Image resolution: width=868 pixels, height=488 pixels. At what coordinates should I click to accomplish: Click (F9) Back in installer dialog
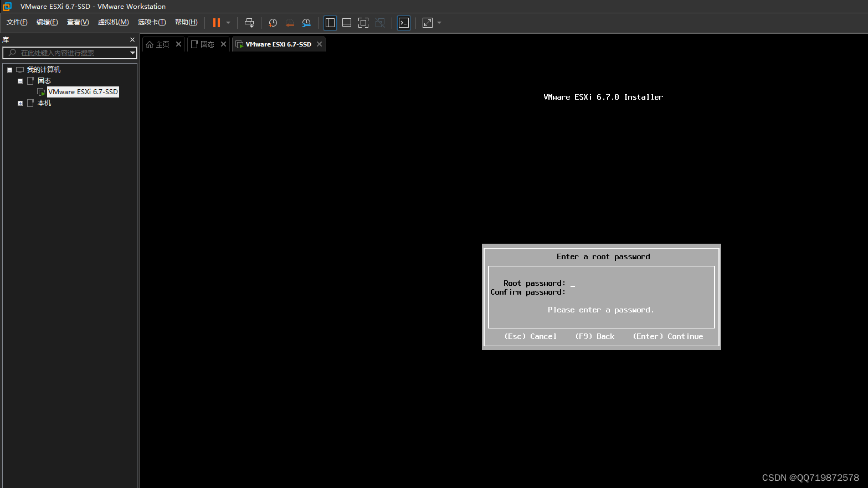(x=595, y=336)
